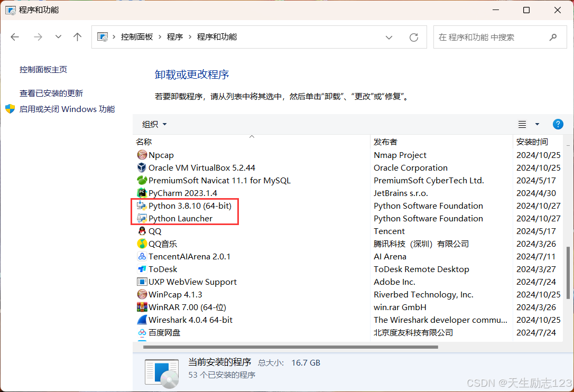The image size is (574, 392).
Task: Go forward with the right arrow
Action: pyautogui.click(x=38, y=36)
